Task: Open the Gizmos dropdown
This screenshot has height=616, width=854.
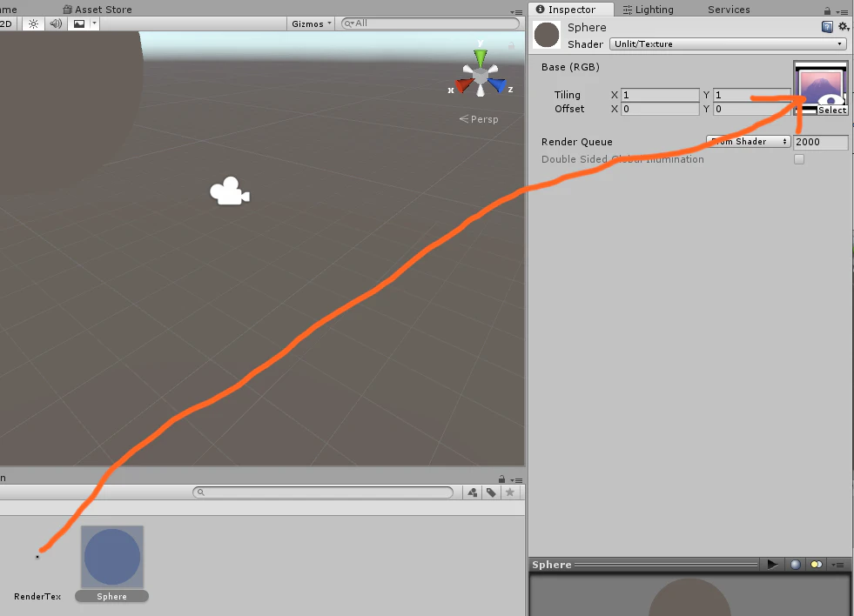Action: point(311,24)
